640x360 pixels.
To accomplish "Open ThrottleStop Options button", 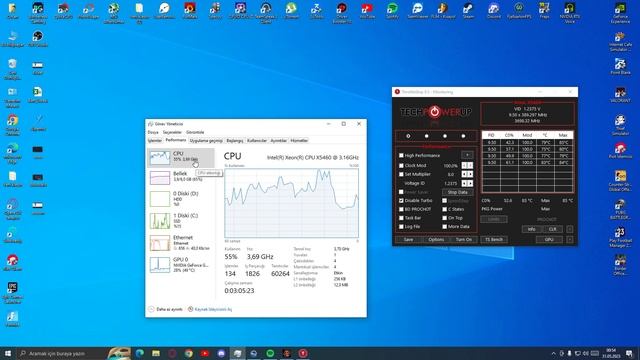I will [436, 240].
